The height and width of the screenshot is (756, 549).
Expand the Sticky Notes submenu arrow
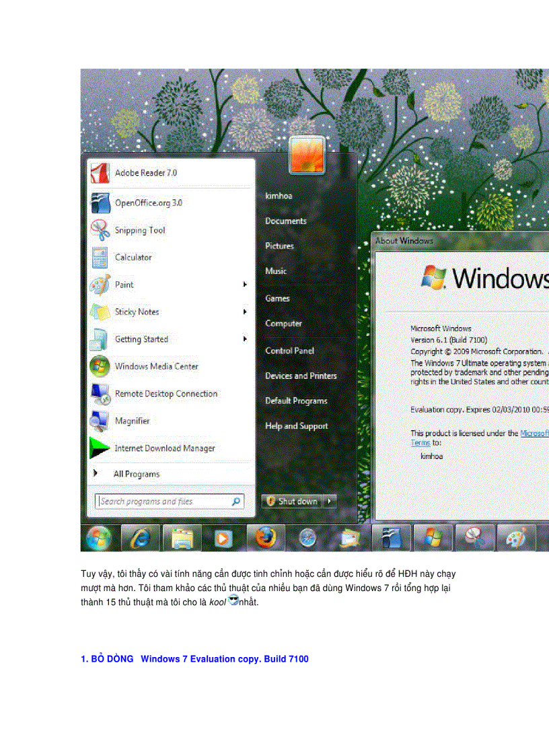[245, 312]
